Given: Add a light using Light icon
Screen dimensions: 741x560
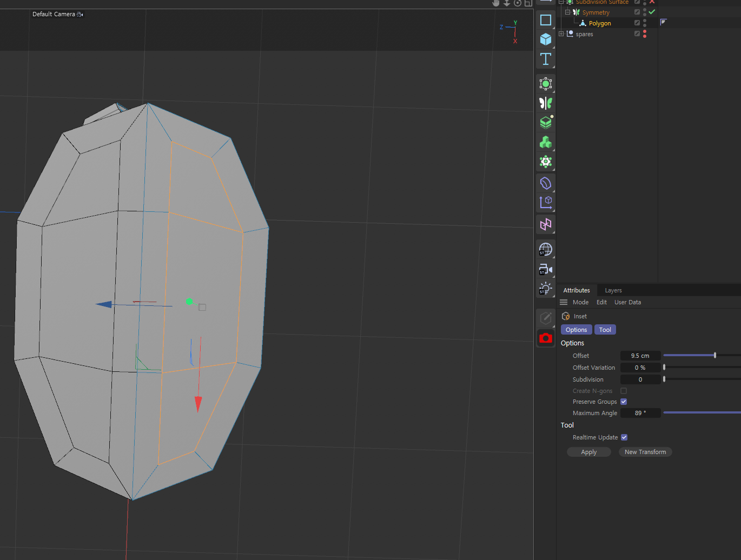Looking at the screenshot, I should [546, 289].
